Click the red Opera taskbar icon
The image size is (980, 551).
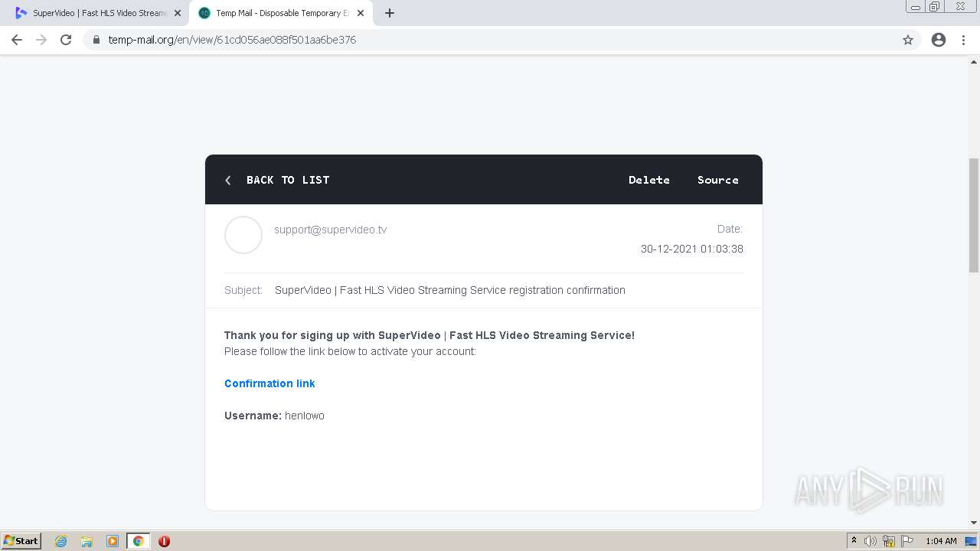pyautogui.click(x=164, y=541)
